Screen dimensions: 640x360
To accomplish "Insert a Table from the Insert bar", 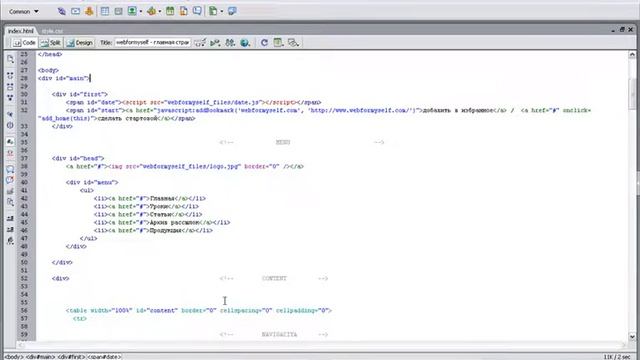I will [x=105, y=11].
